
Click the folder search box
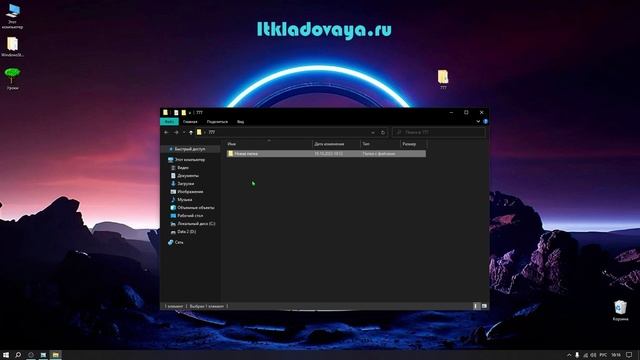pyautogui.click(x=439, y=132)
